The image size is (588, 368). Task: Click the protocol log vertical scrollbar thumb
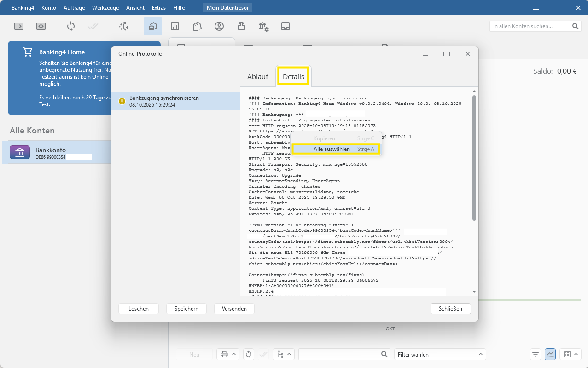(x=474, y=158)
